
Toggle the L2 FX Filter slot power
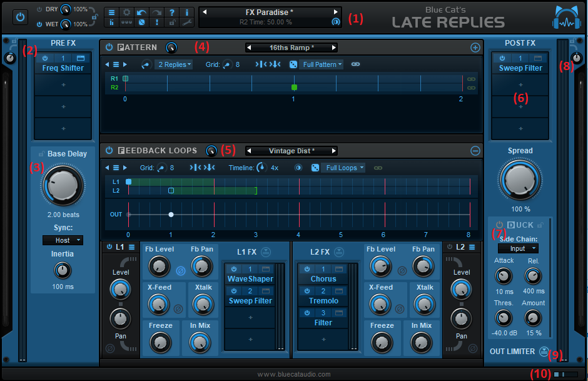(307, 313)
